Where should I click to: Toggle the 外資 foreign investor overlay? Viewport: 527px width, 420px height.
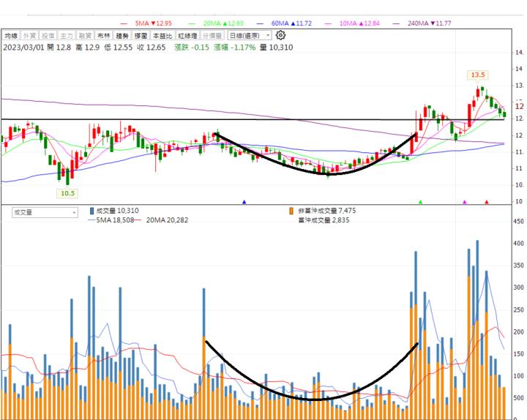(29, 35)
